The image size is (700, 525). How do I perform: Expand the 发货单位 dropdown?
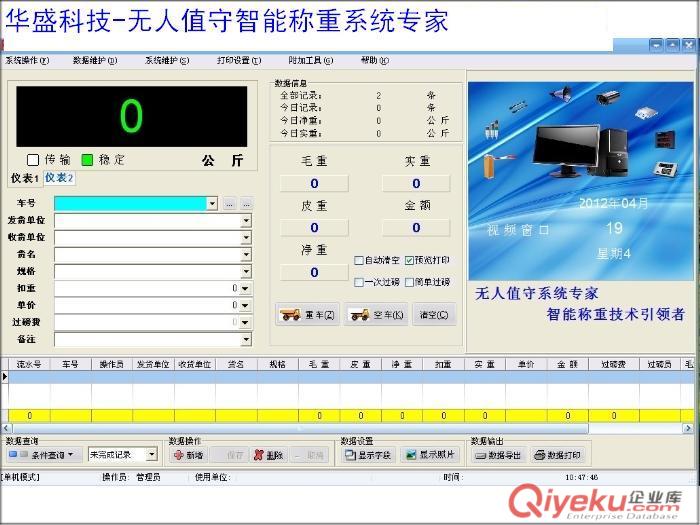(246, 221)
